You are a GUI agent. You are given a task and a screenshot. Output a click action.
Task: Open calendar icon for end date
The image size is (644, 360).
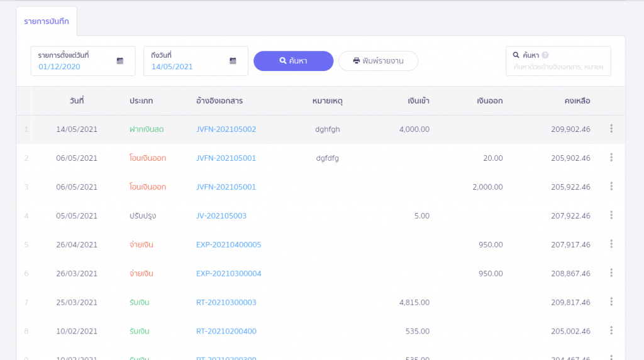233,61
